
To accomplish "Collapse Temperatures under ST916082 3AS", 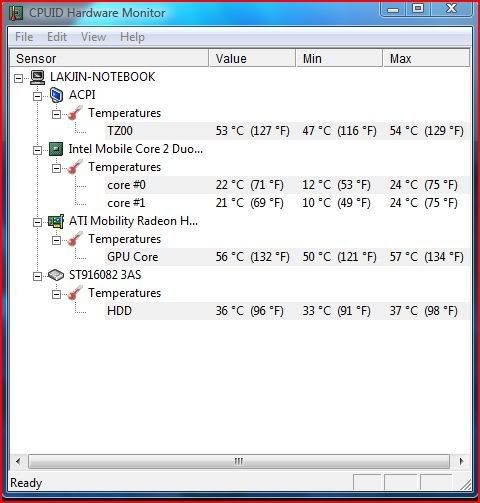I will (56, 294).
